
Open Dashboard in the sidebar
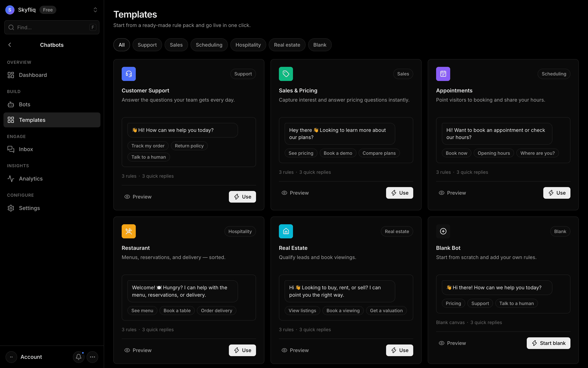point(52,75)
